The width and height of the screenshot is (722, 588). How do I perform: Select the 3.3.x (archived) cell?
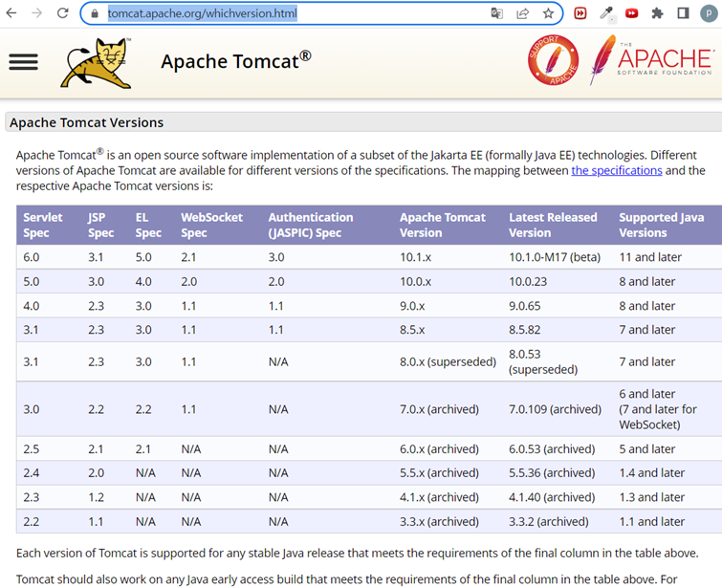[x=439, y=522]
